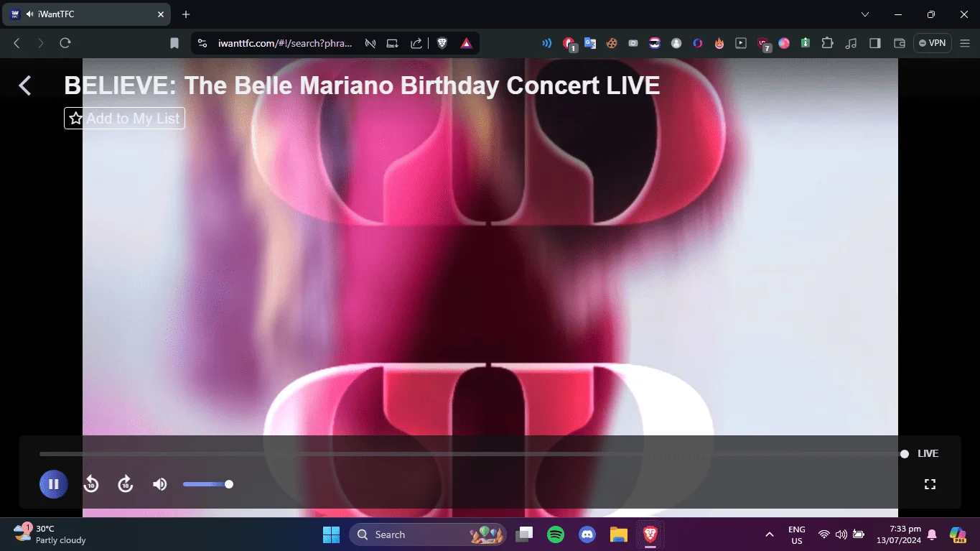Open the Extensions puzzle menu
Image resolution: width=980 pixels, height=551 pixels.
point(828,43)
